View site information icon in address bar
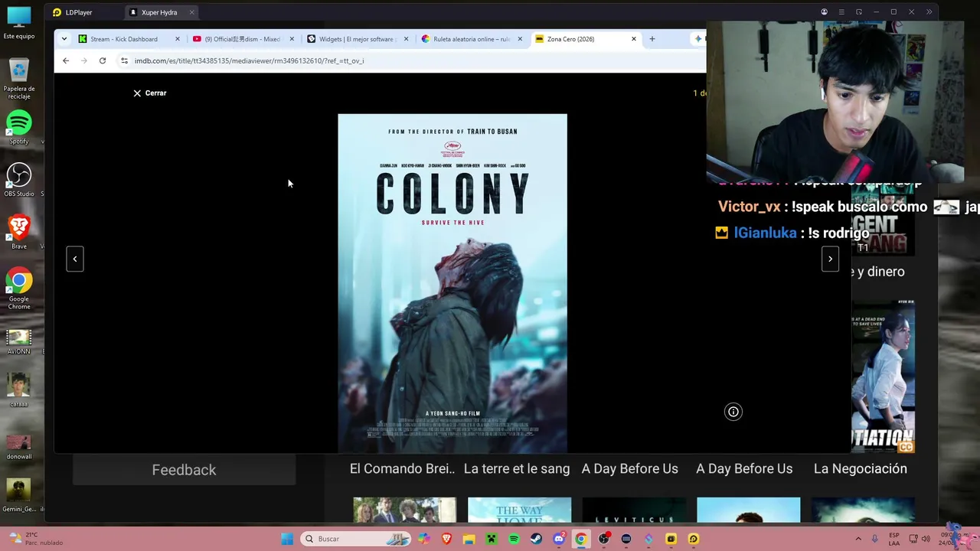 [x=124, y=60]
